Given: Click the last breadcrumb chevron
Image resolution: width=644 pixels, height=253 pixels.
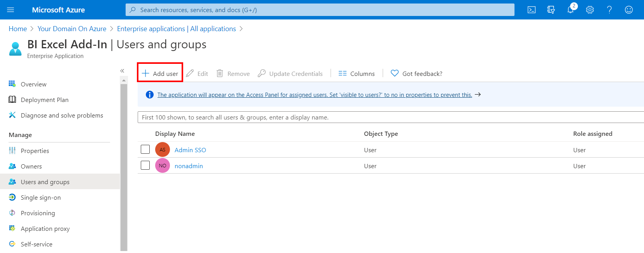Looking at the screenshot, I should [241, 29].
